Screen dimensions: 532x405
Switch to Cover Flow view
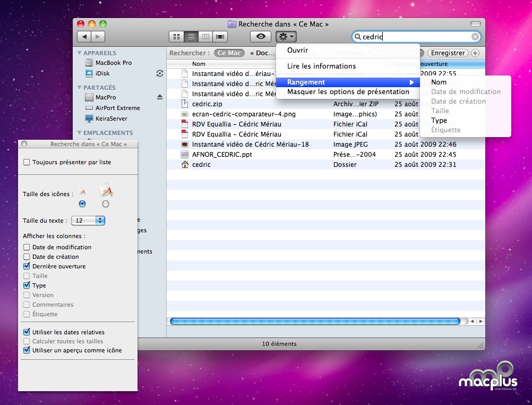coord(220,37)
